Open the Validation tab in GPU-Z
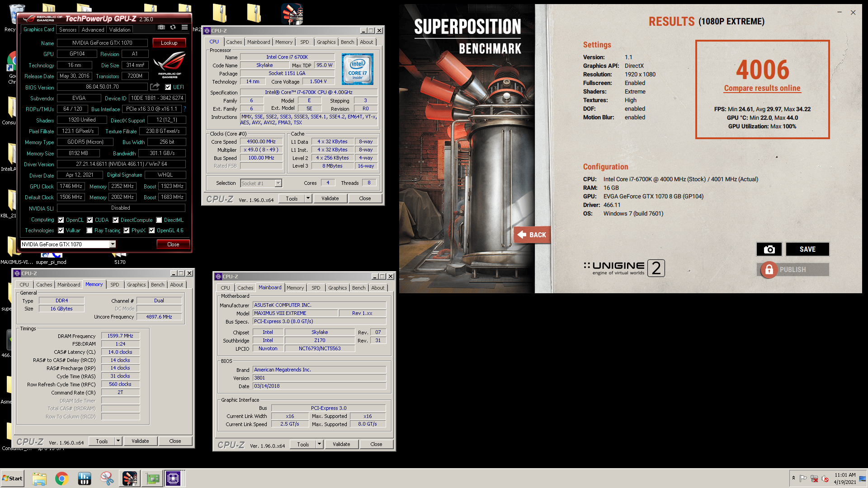Image resolution: width=868 pixels, height=488 pixels. (x=120, y=30)
